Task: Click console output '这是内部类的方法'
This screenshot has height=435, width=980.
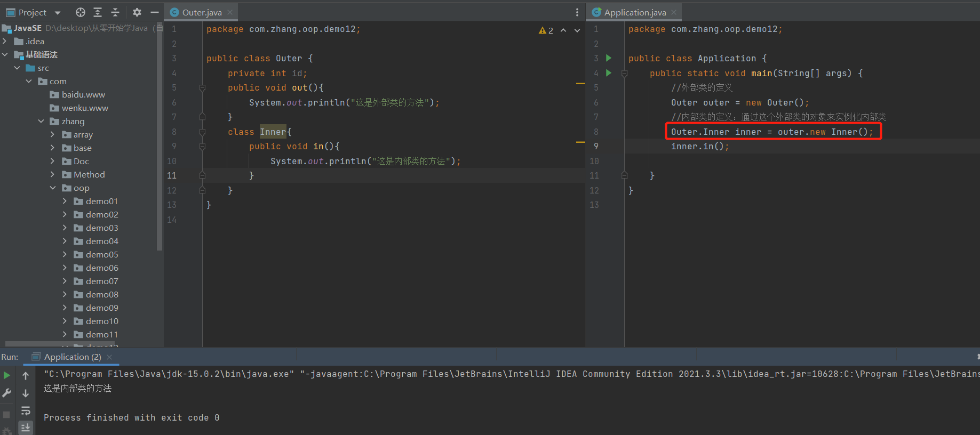Action: pyautogui.click(x=78, y=388)
